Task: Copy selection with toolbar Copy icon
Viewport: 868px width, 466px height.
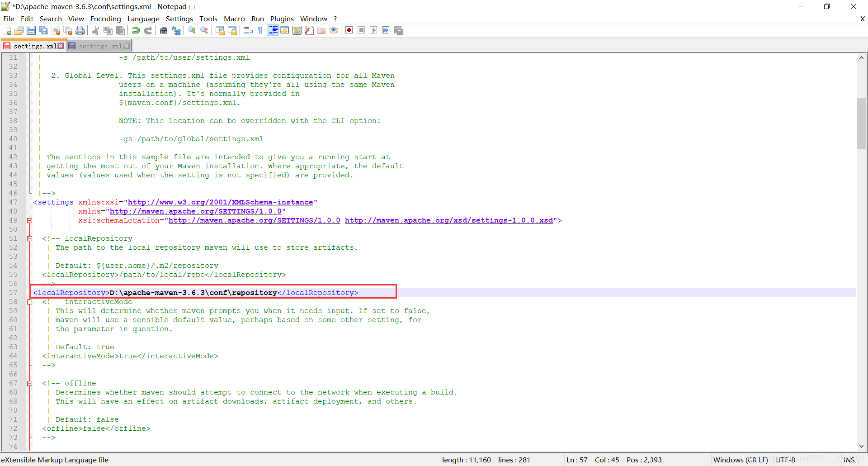Action: point(108,30)
